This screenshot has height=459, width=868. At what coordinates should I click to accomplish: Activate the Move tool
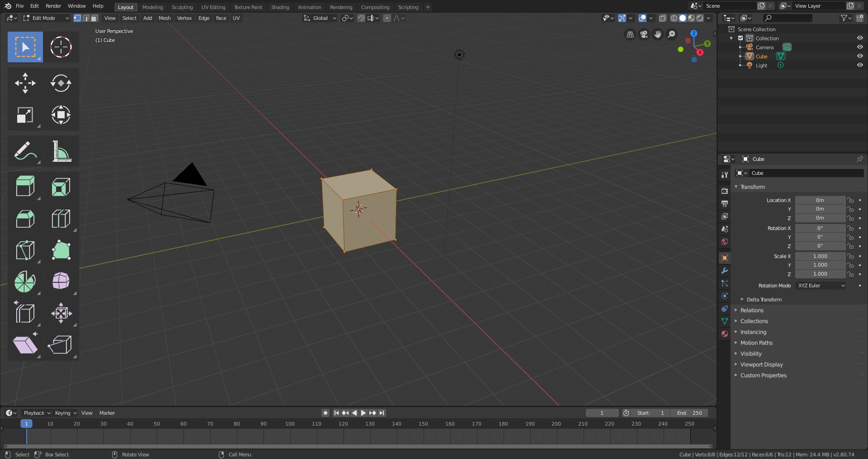(x=25, y=83)
